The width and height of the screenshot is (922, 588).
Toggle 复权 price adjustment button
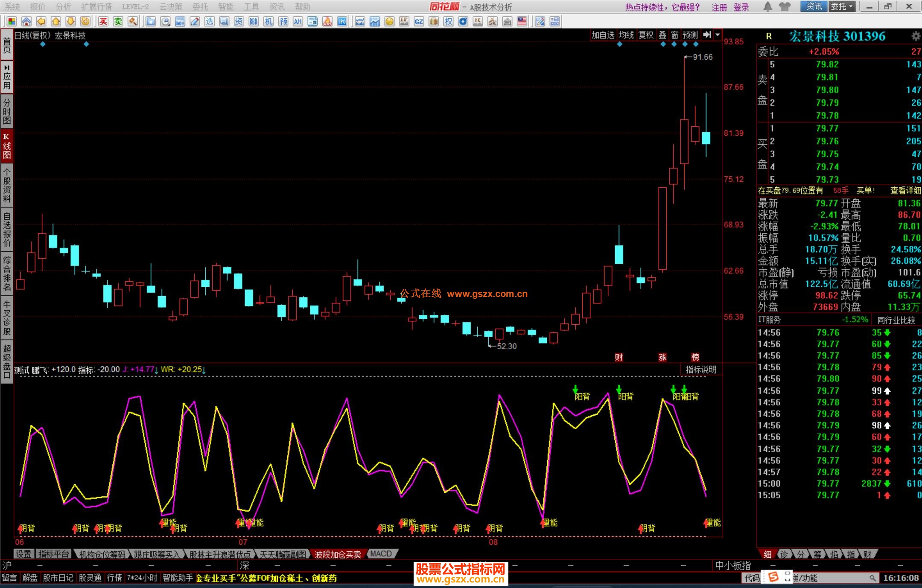click(x=646, y=35)
